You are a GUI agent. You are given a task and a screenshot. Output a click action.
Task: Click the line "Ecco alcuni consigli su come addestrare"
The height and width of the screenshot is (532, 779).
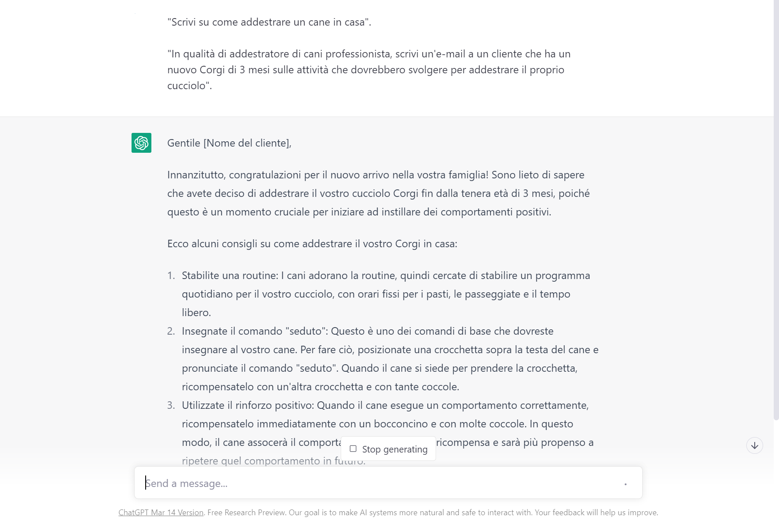coord(312,244)
